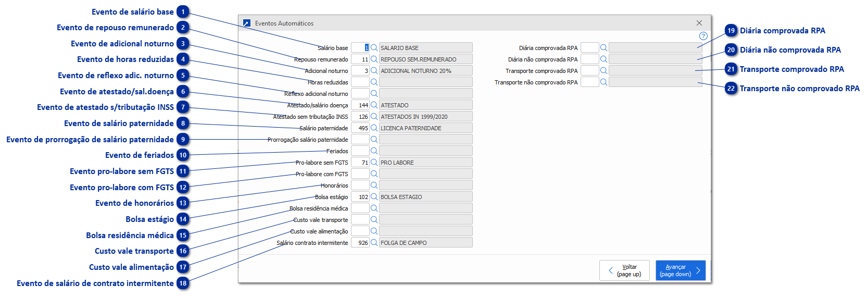The height and width of the screenshot is (297, 868).
Task: Open lookup for Salário paternidade
Action: (374, 128)
